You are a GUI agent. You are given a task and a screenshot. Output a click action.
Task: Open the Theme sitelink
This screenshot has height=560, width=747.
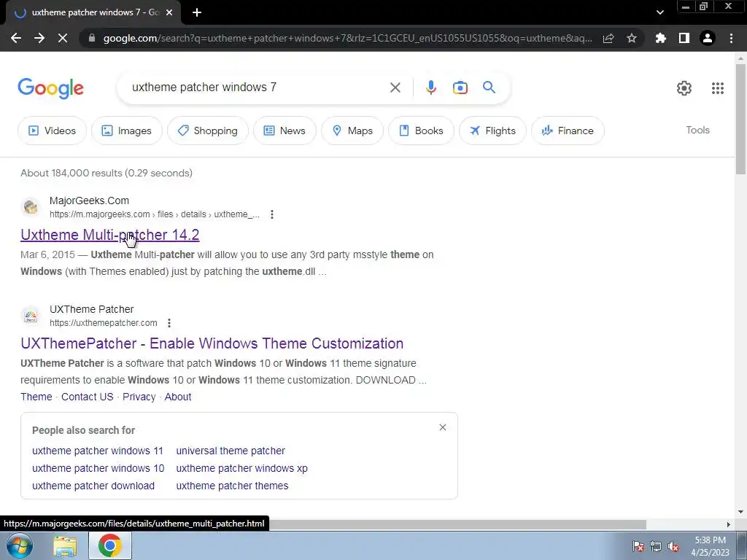tap(36, 397)
